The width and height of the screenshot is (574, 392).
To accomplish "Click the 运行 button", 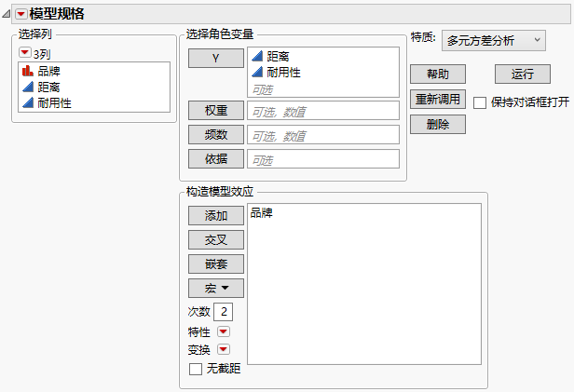I will point(523,74).
